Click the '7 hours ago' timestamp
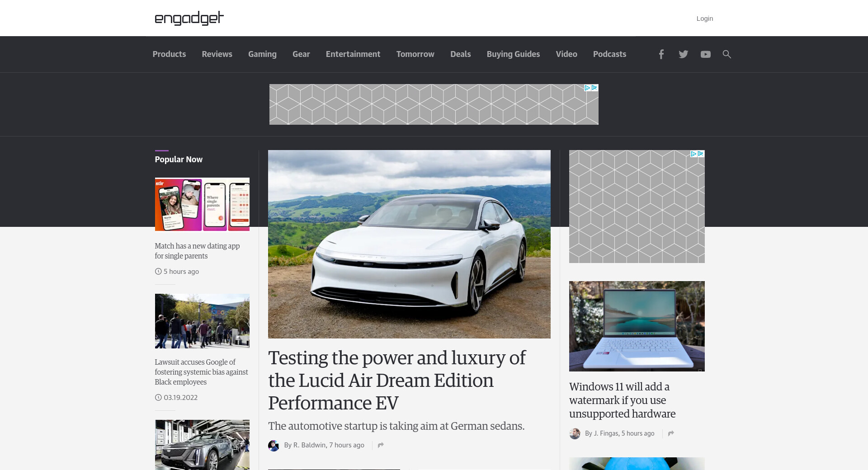This screenshot has height=470, width=868. [x=347, y=445]
